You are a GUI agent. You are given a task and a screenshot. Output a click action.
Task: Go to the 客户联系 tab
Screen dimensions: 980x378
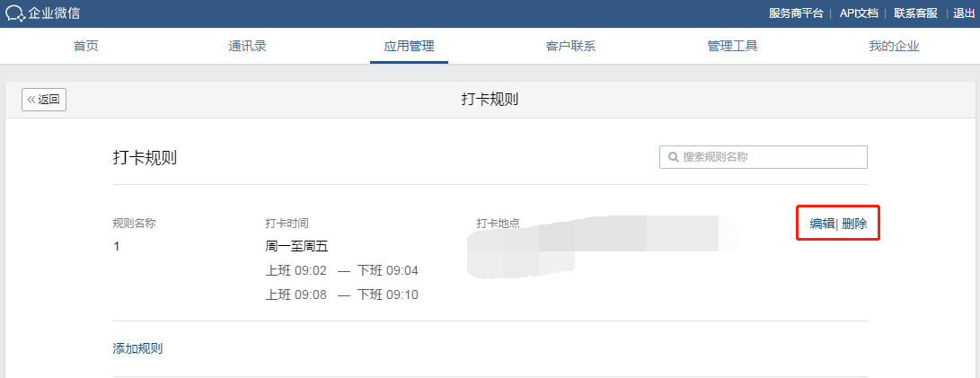pyautogui.click(x=570, y=47)
